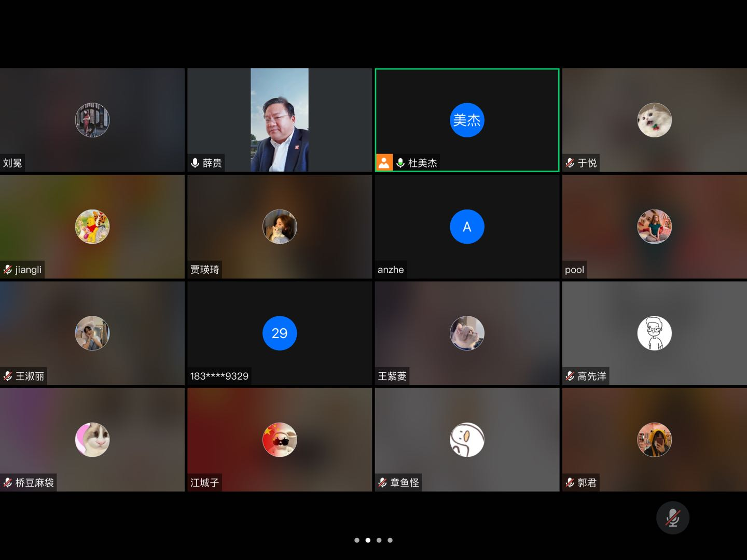Image resolution: width=747 pixels, height=560 pixels.
Task: Tap the pool participant avatar
Action: click(654, 227)
